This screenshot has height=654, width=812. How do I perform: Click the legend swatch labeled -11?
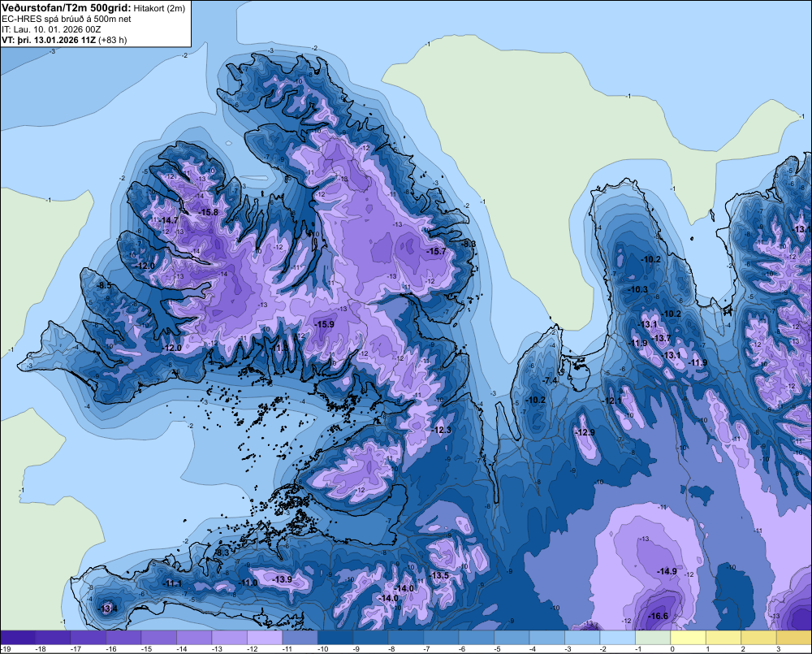coord(300,638)
